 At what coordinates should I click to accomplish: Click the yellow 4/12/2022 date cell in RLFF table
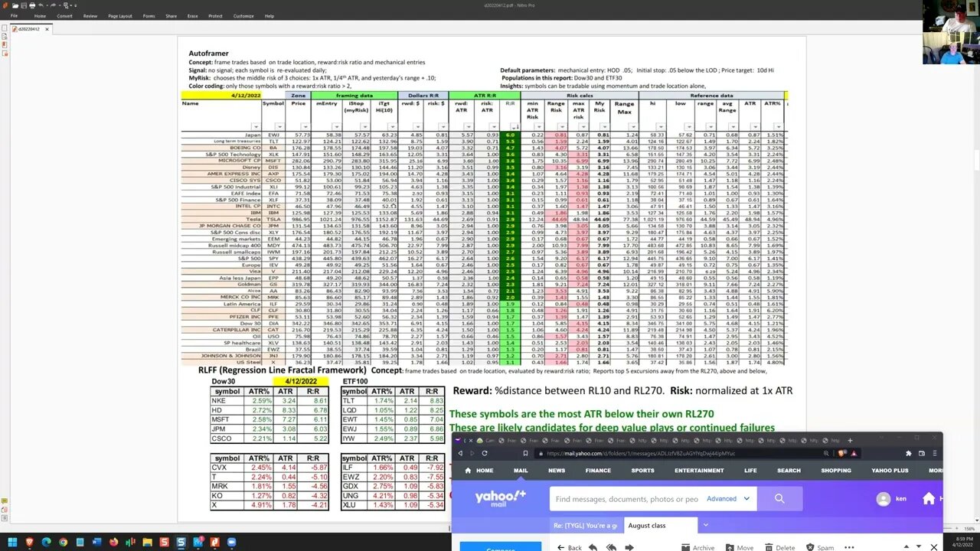click(301, 381)
